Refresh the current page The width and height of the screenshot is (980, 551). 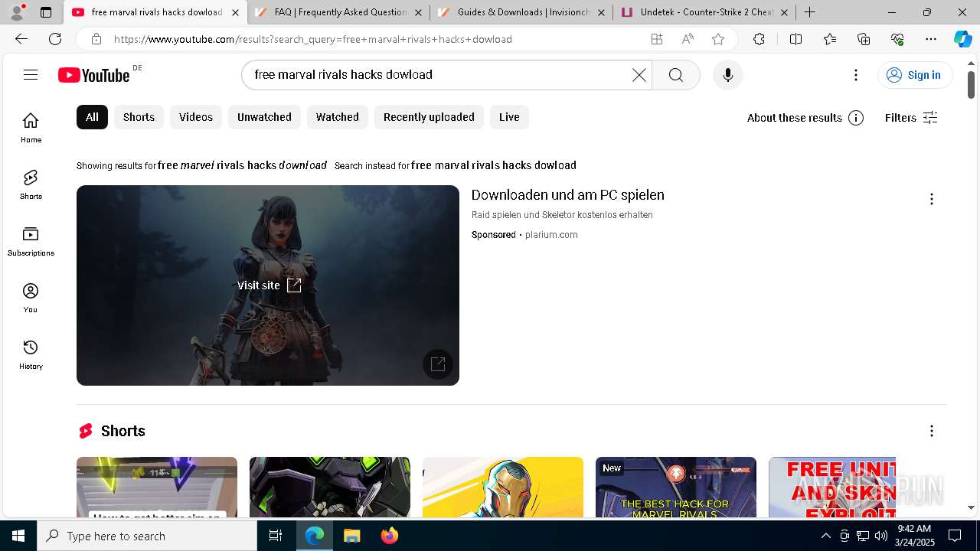pos(55,39)
